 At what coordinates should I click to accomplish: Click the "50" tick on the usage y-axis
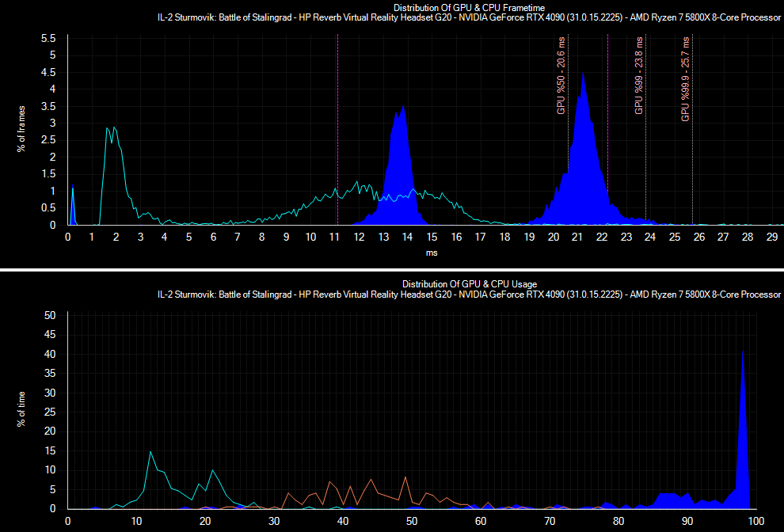click(x=51, y=315)
